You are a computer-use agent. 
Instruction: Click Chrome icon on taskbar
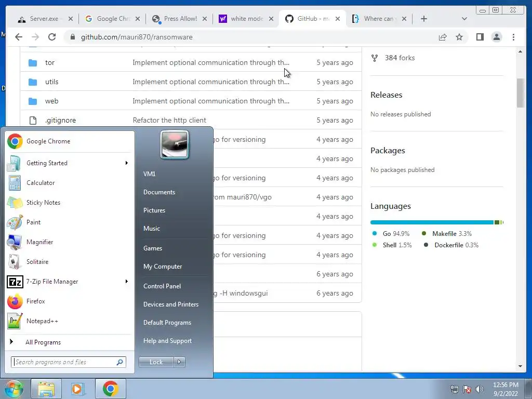[x=110, y=389]
